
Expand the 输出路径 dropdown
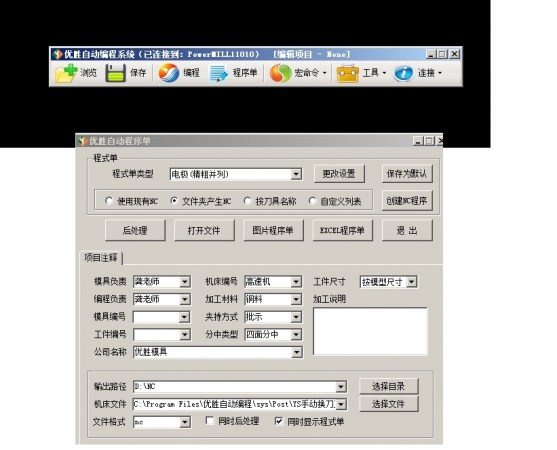[x=341, y=386]
